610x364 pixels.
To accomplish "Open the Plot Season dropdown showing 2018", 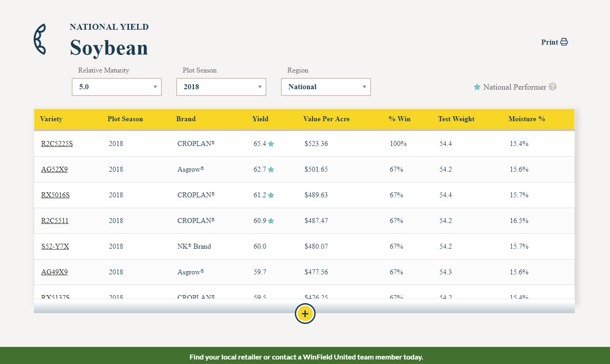I will 221,87.
